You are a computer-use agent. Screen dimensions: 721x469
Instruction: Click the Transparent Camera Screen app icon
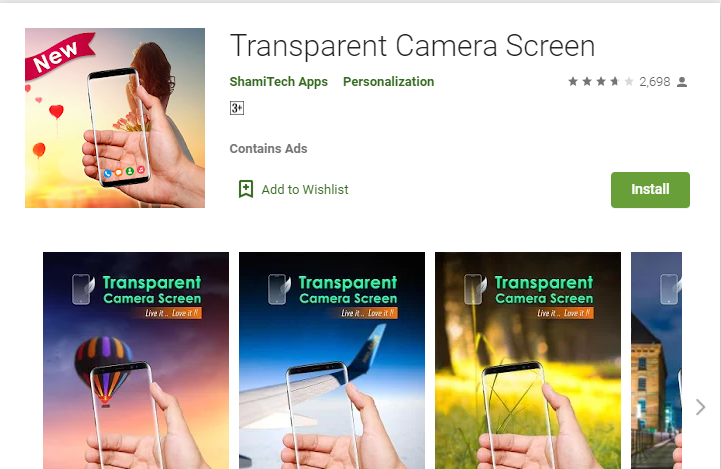114,118
